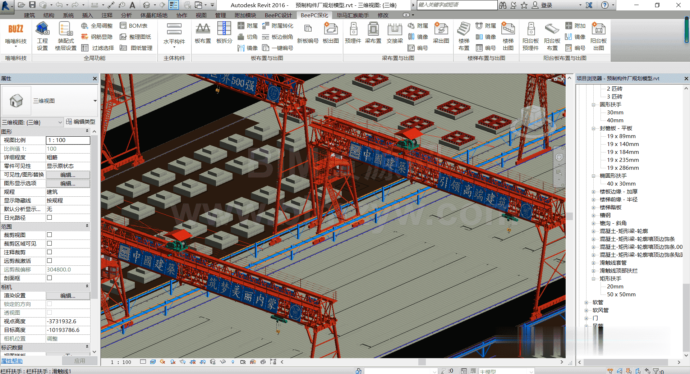The image size is (690, 374).
Task: Open the 属性帮助 properties help link
Action: 12,360
